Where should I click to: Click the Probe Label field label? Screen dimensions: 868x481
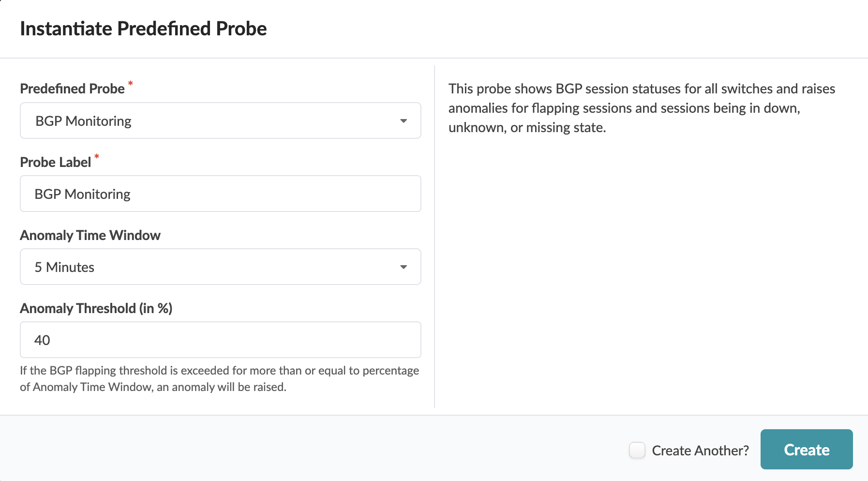tap(55, 162)
